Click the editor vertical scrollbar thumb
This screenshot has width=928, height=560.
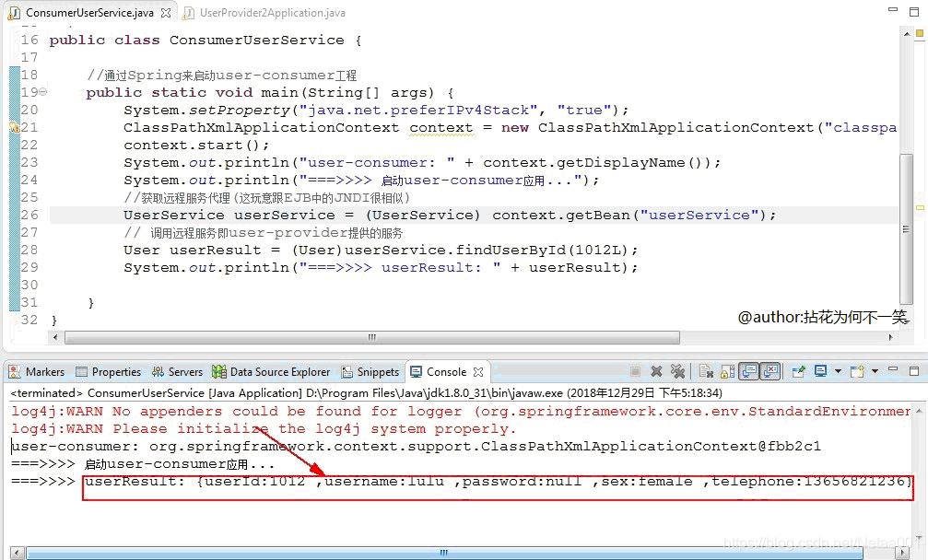point(906,228)
